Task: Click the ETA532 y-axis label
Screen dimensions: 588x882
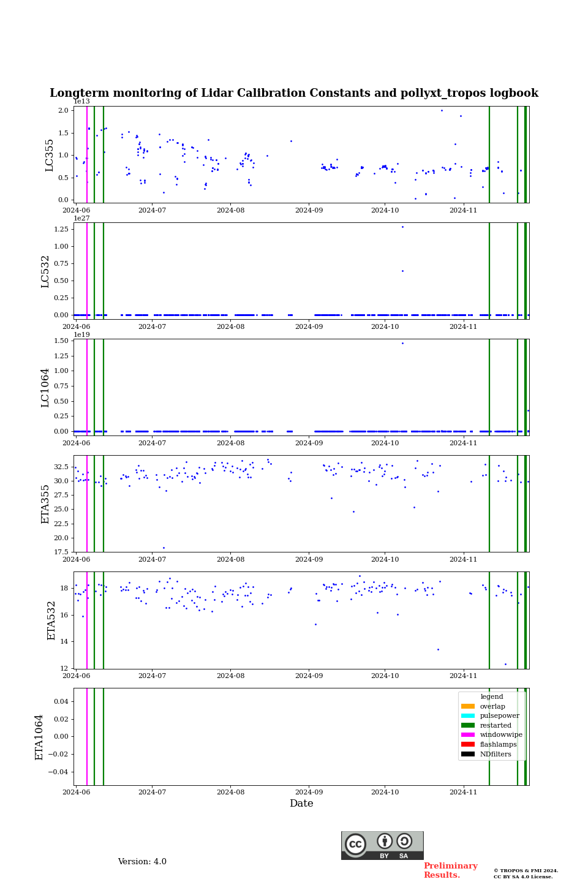Action: 51,620
